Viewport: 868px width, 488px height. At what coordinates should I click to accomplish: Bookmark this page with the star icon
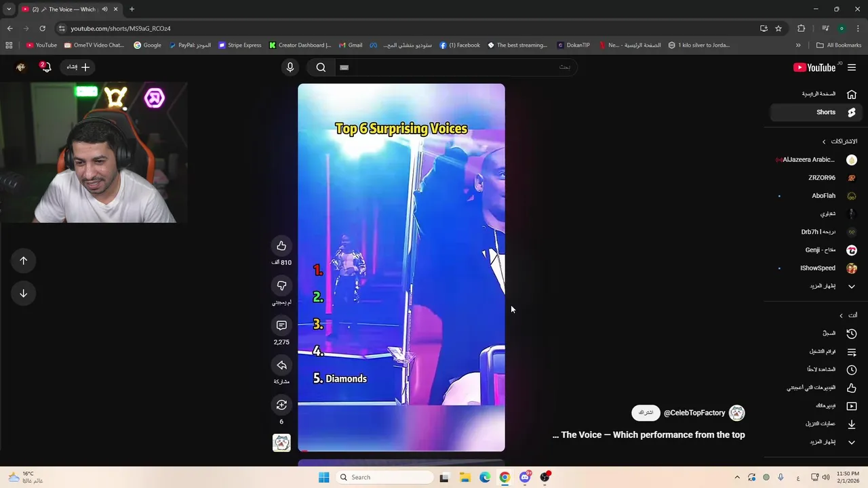[x=778, y=28]
